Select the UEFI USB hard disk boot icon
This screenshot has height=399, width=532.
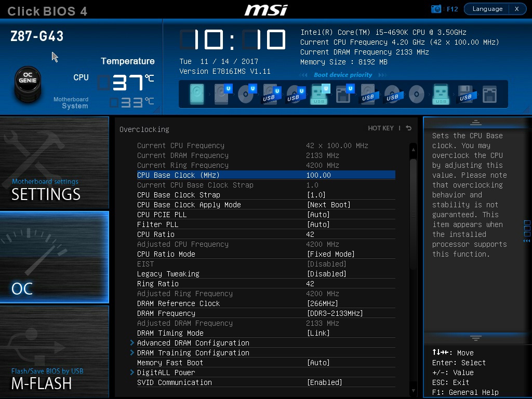[271, 94]
